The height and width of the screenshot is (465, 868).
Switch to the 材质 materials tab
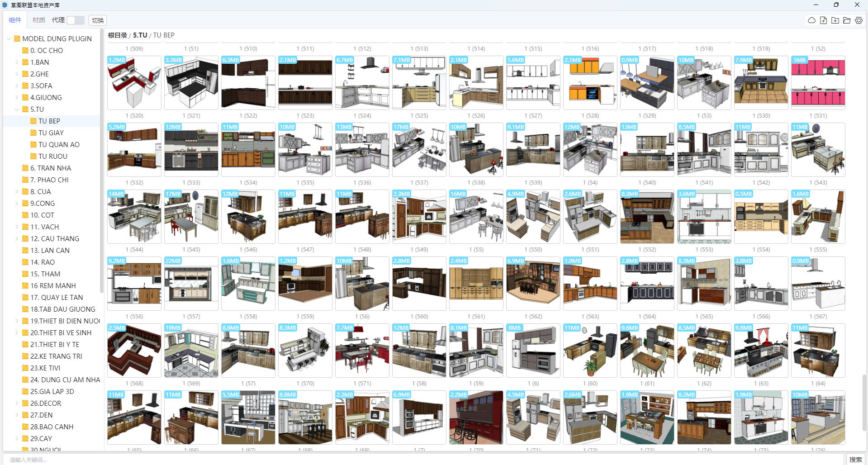tap(38, 20)
